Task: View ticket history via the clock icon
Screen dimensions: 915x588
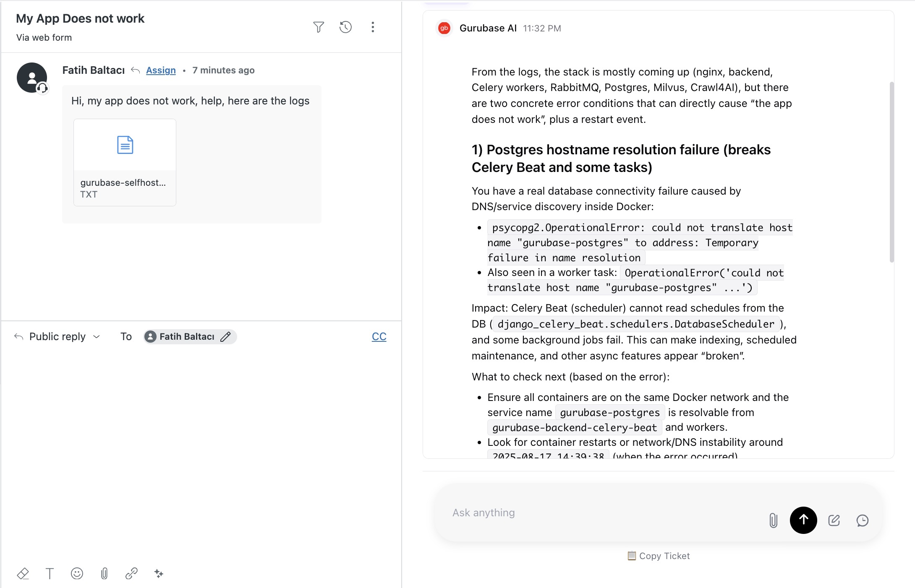Action: tap(345, 27)
